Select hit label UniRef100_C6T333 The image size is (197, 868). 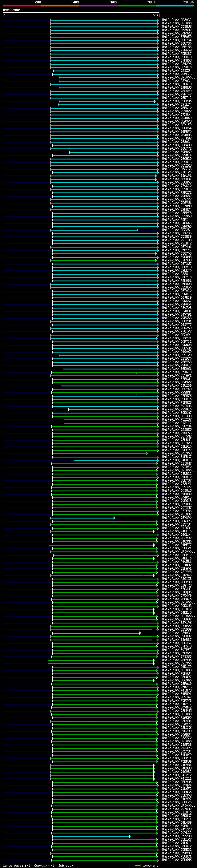(x=177, y=416)
